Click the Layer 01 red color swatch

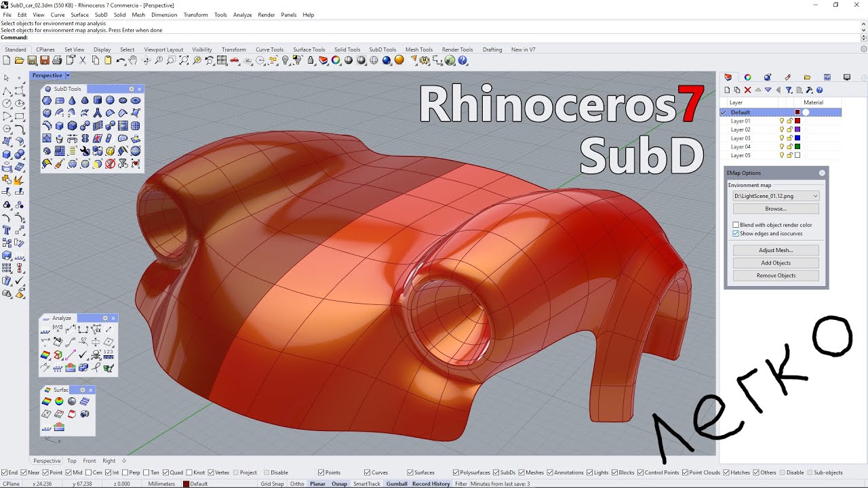click(797, 121)
